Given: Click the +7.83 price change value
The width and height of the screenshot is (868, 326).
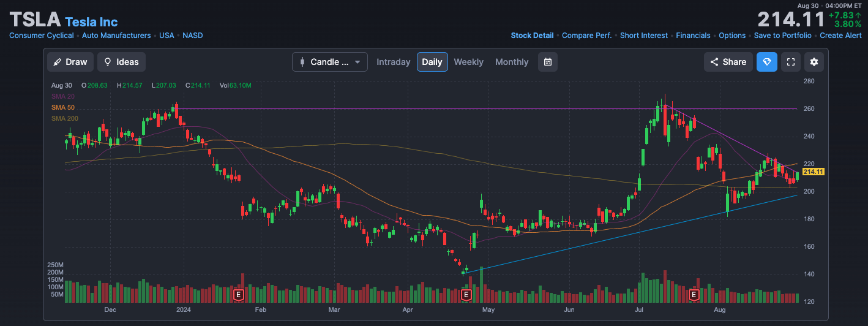Looking at the screenshot, I should tap(845, 15).
